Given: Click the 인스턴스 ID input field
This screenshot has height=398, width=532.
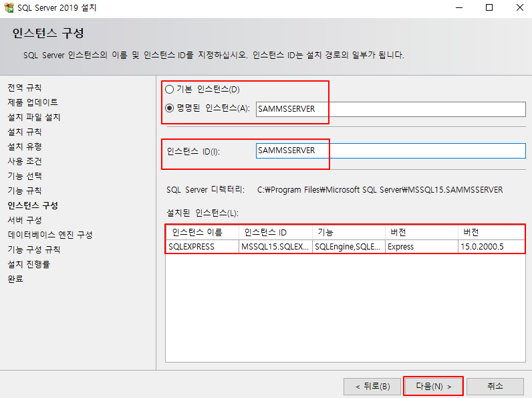Looking at the screenshot, I should click(390, 151).
